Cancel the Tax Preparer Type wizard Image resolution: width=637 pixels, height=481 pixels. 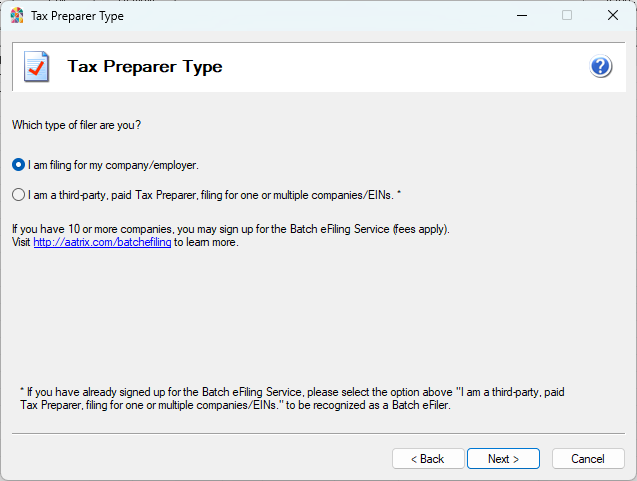click(x=587, y=459)
